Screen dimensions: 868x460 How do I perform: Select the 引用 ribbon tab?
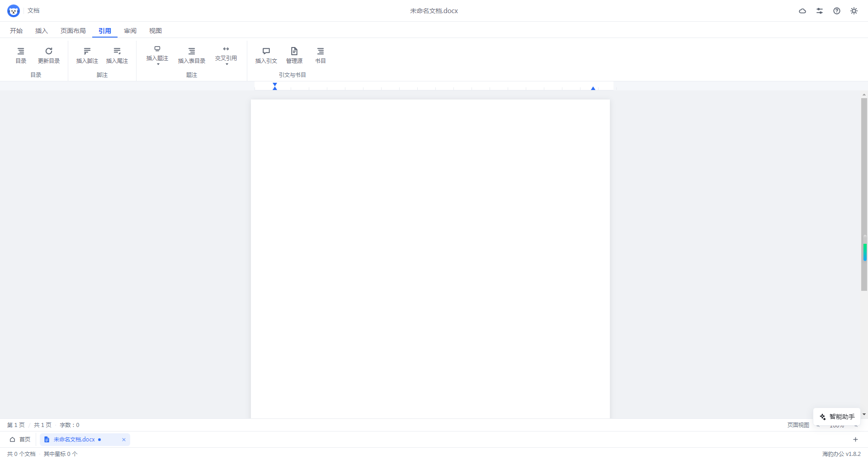point(105,31)
